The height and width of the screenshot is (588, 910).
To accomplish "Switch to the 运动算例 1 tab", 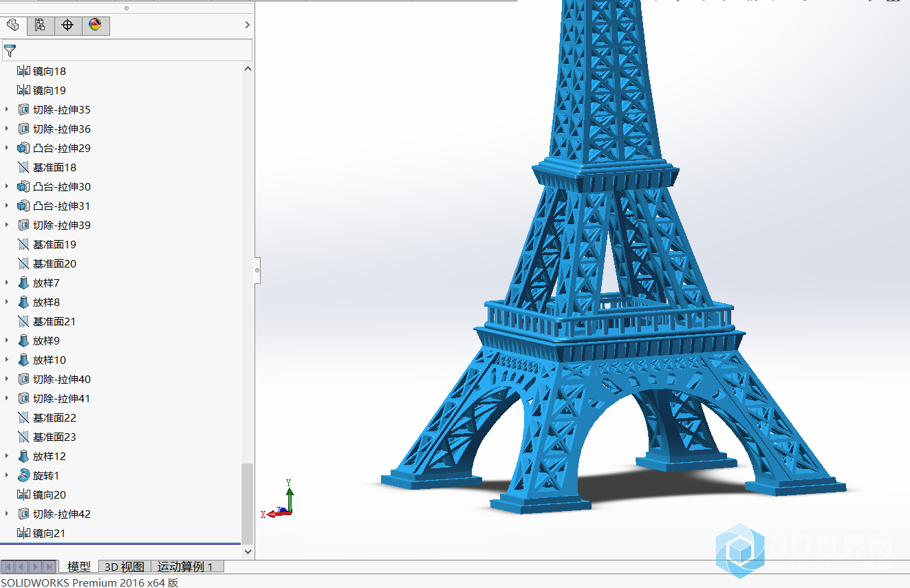I will (186, 567).
